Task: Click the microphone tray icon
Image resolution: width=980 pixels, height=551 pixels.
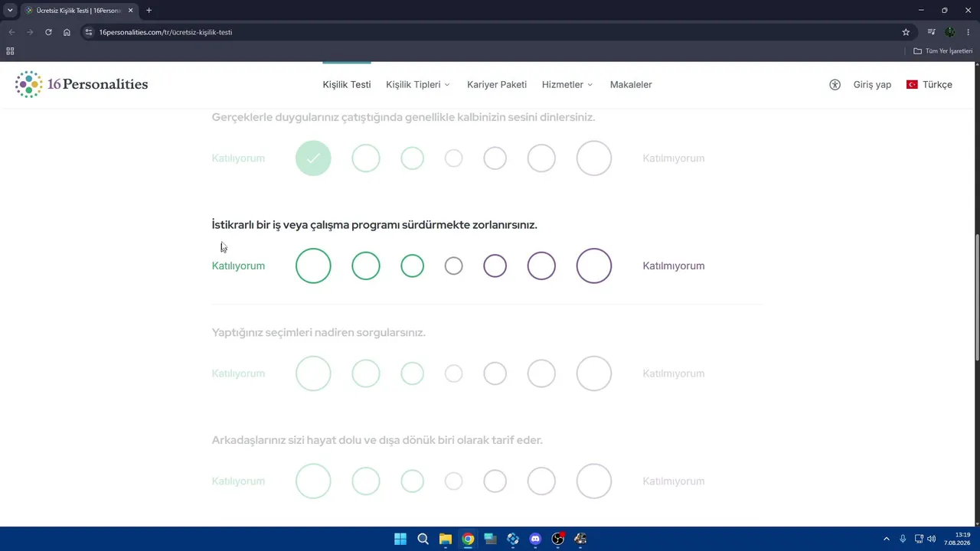Action: (x=903, y=539)
